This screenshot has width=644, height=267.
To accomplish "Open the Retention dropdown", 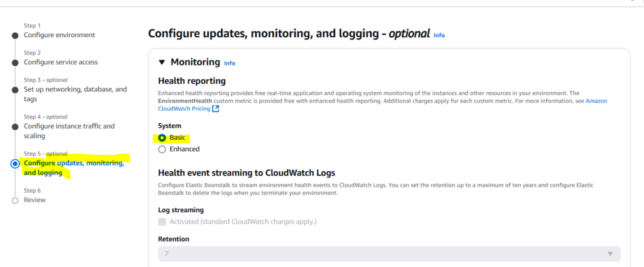I will (x=389, y=253).
